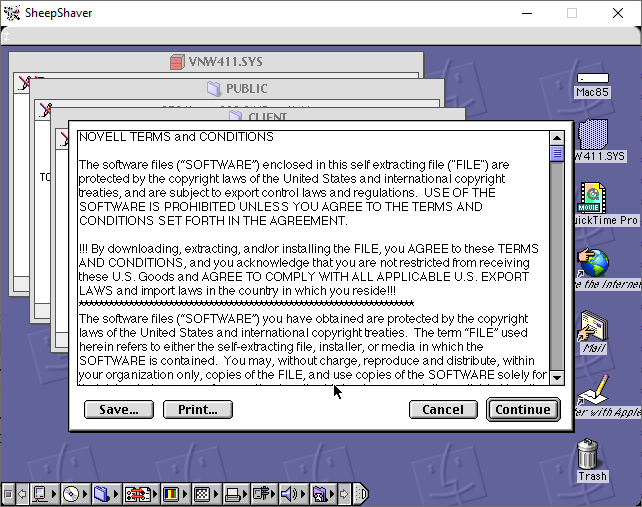Click the read-only pencil icon in PUBLIC window
Viewport: 642px width, 507px height.
tap(45, 110)
